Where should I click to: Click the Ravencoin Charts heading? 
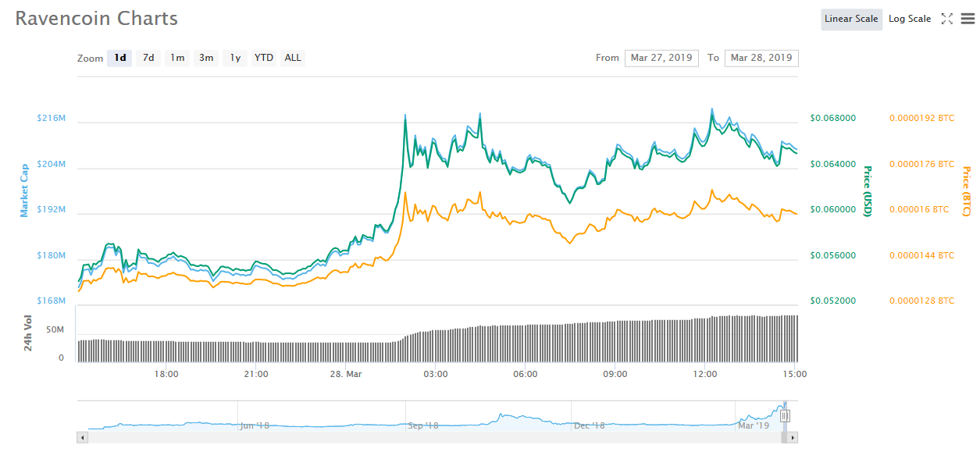[x=97, y=19]
